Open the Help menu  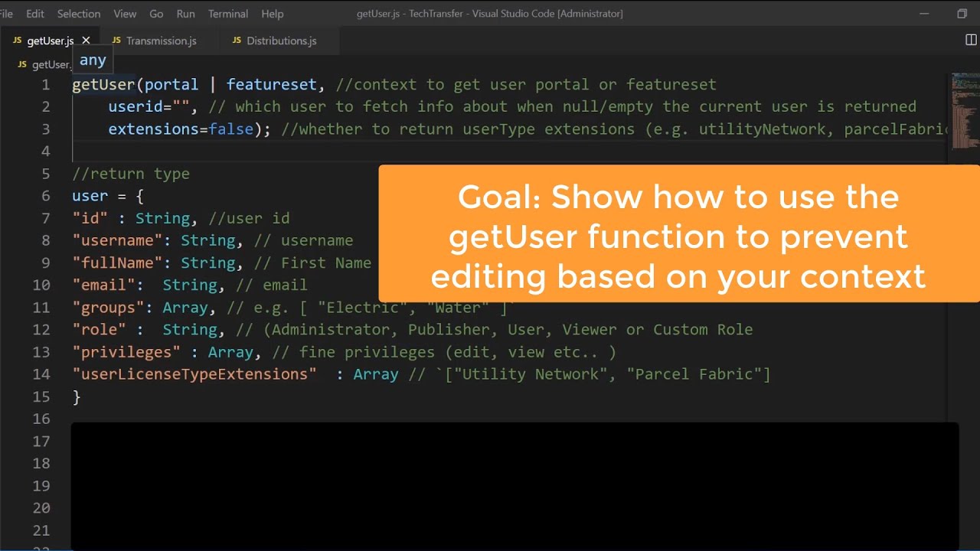tap(273, 14)
